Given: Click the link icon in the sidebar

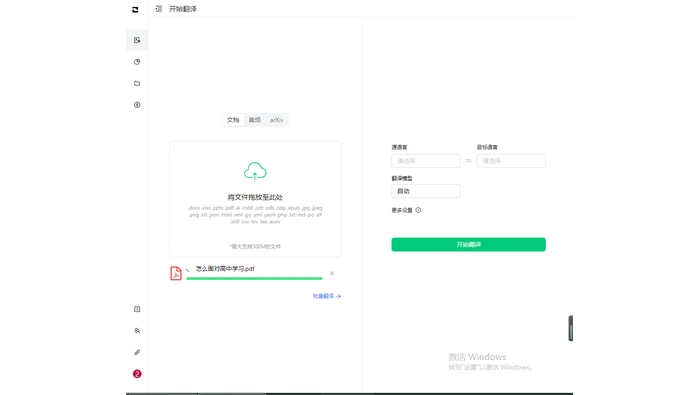Looking at the screenshot, I should click(x=137, y=352).
